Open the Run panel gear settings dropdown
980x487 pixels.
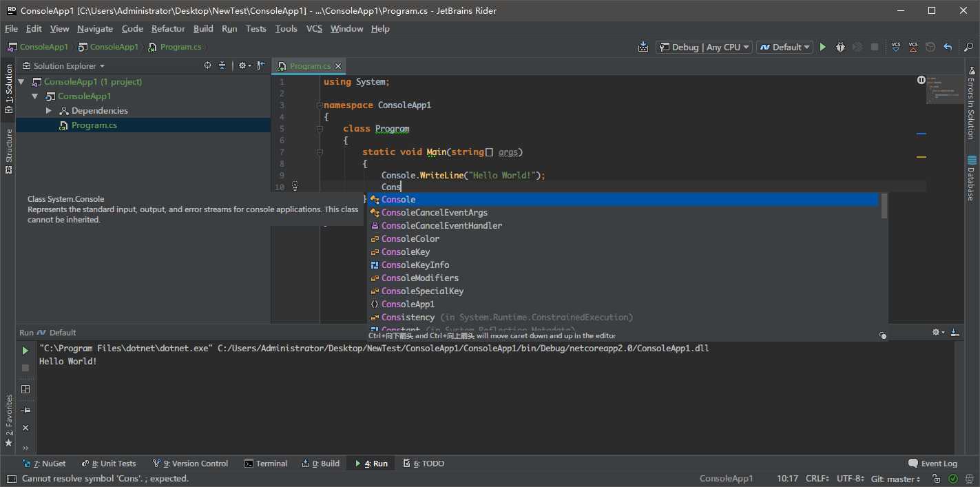pyautogui.click(x=938, y=332)
